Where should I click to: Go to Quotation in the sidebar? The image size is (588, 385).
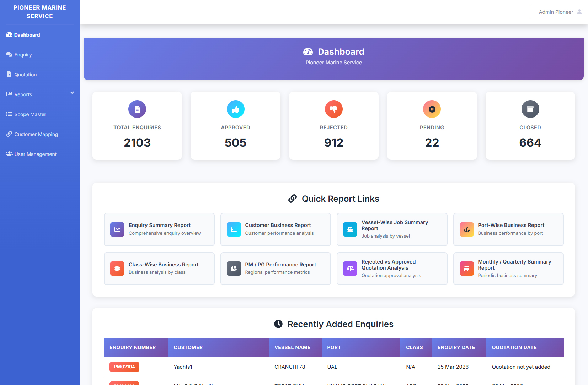[x=25, y=75]
